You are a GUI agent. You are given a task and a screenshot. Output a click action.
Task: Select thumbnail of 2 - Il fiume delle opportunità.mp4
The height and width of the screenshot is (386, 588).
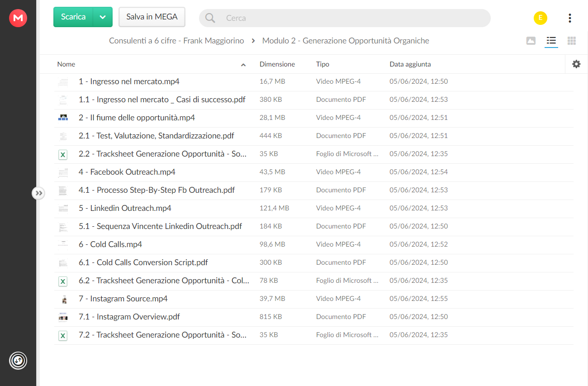tap(63, 118)
